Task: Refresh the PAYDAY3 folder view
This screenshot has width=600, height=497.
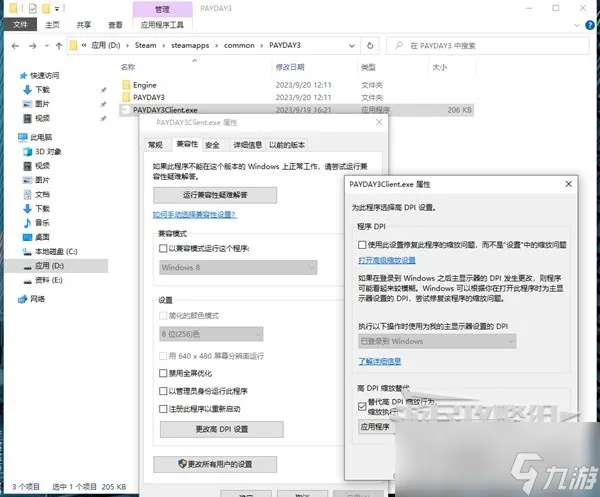Action: pos(370,46)
